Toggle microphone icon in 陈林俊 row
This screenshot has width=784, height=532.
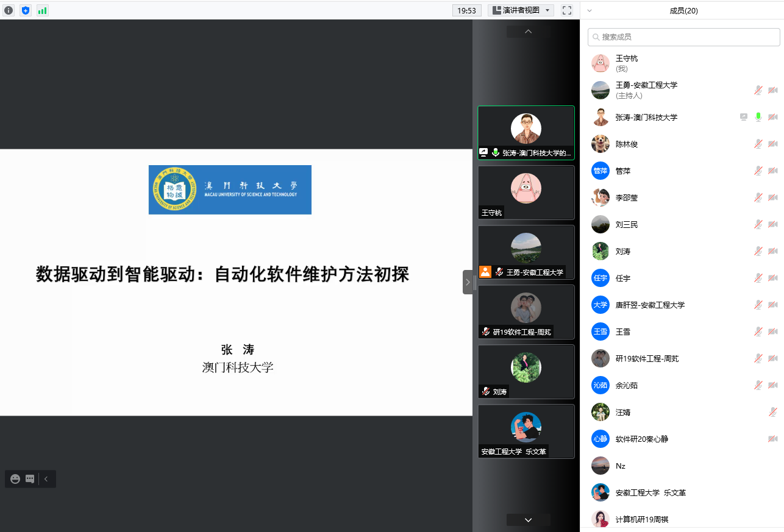(x=758, y=144)
